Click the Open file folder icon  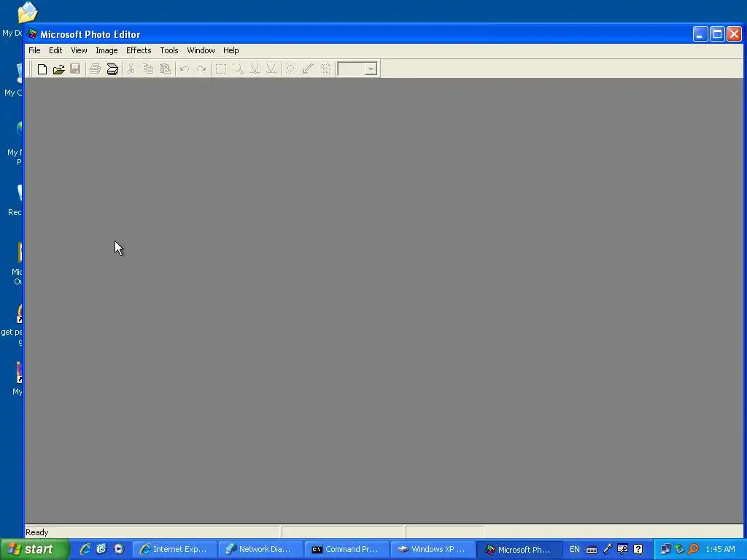[x=58, y=69]
